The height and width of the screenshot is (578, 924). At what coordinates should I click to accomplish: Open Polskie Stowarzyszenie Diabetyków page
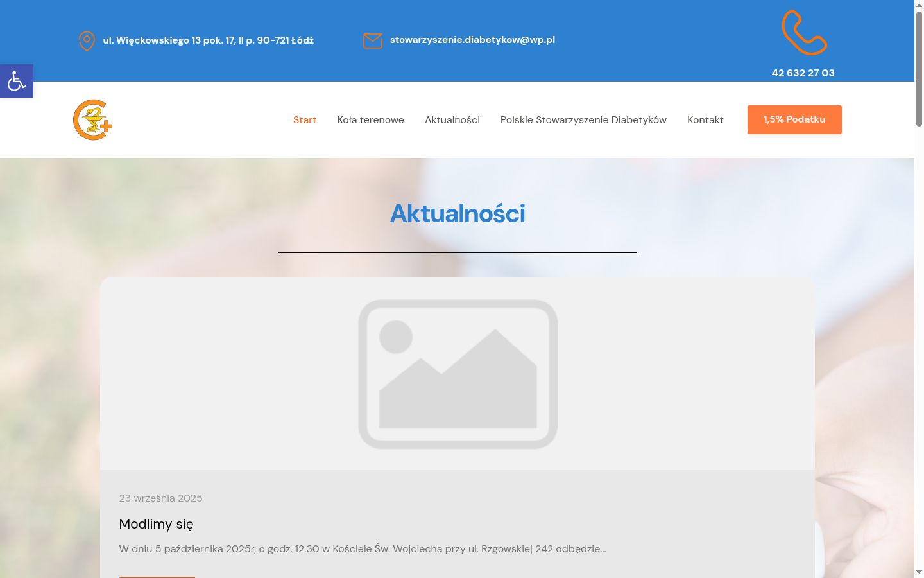[583, 120]
